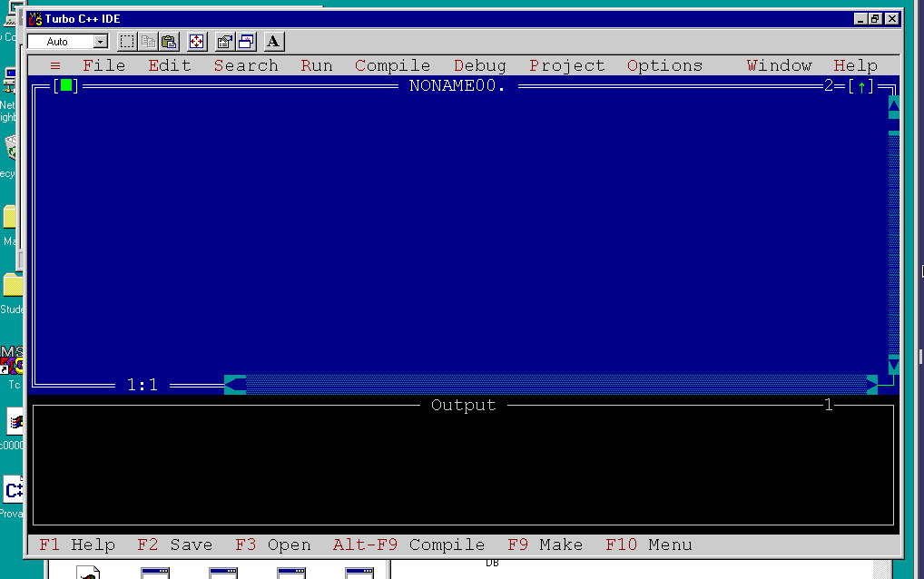Open the Auto font size dropdown
The image size is (924, 579).
[x=100, y=42]
